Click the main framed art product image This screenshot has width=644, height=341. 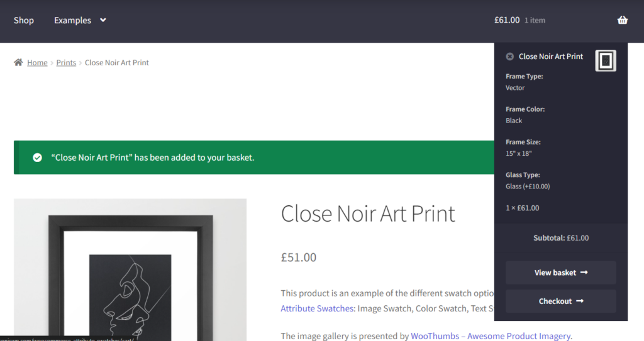130,270
